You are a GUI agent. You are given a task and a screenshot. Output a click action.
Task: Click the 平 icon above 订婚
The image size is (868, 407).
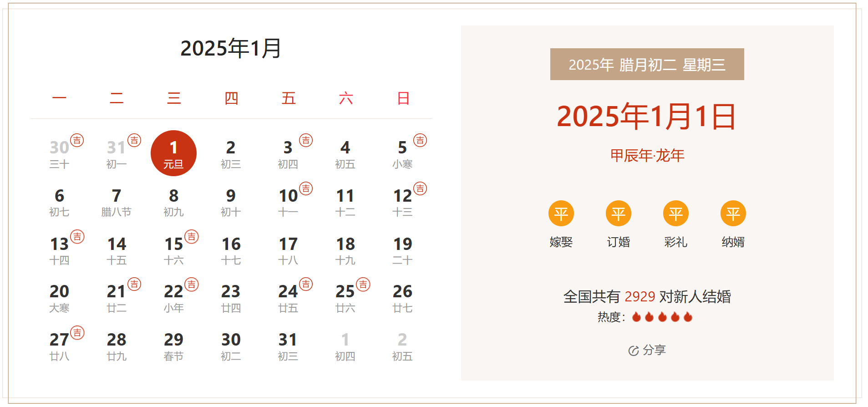[618, 214]
